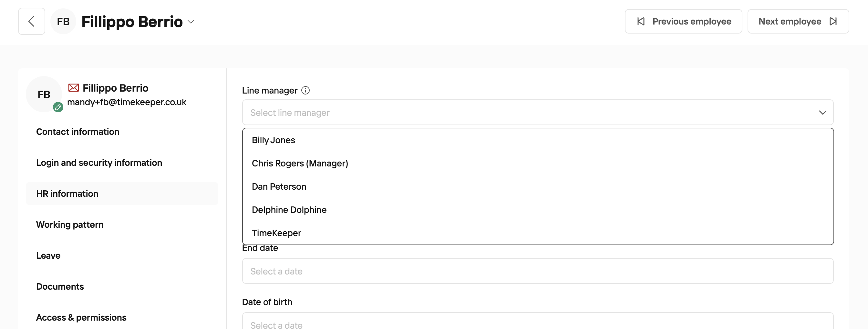Collapse the line manager dropdown arrow
868x329 pixels.
point(822,112)
